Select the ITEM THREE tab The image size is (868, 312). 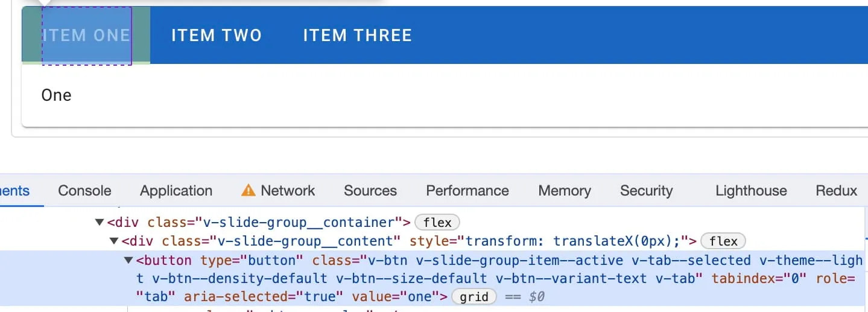click(357, 36)
